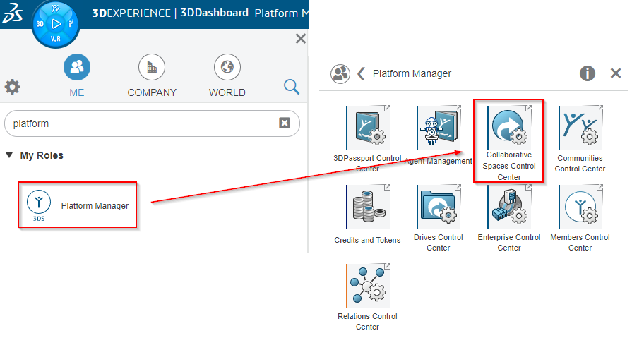The height and width of the screenshot is (338, 644).
Task: Click the 3DEXPERIENCE compass play button
Action: (56, 24)
